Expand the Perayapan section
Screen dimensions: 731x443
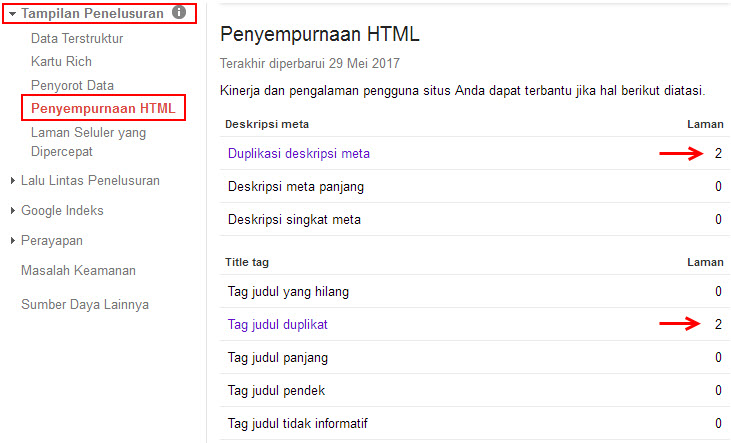tap(13, 241)
